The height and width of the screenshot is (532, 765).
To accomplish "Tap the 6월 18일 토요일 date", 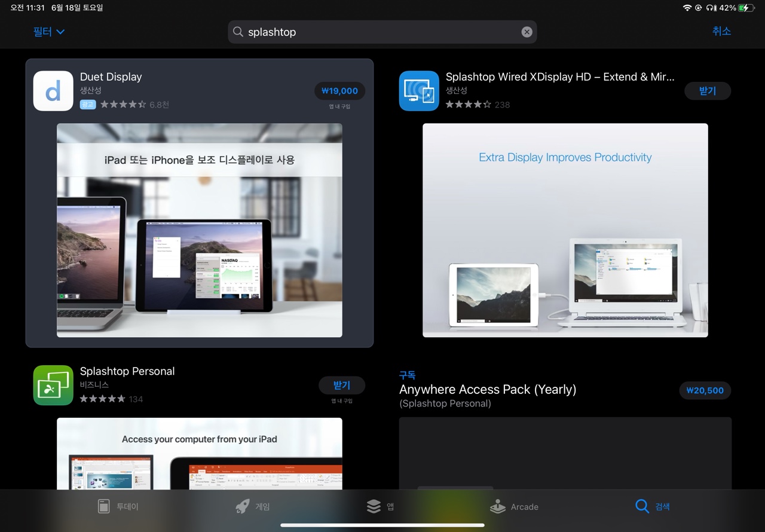I will click(77, 8).
